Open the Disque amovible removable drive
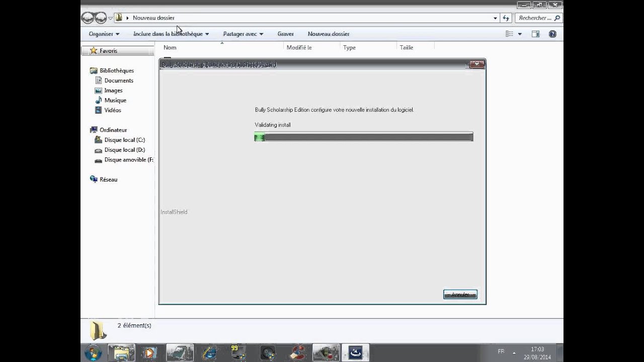The width and height of the screenshot is (644, 362). (x=128, y=160)
